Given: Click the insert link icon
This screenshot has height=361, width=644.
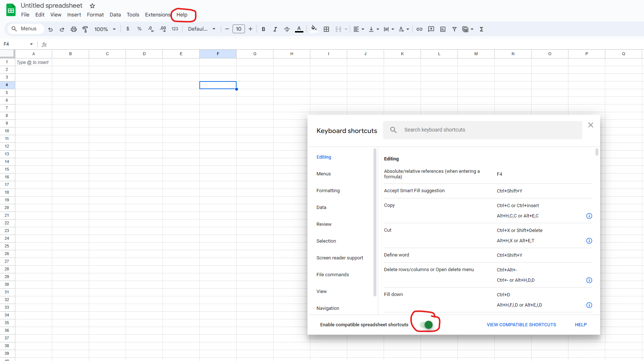Looking at the screenshot, I should (419, 29).
